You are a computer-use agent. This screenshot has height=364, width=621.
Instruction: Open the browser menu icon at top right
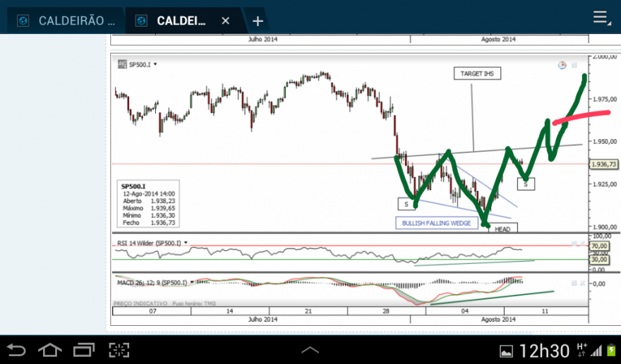(601, 18)
